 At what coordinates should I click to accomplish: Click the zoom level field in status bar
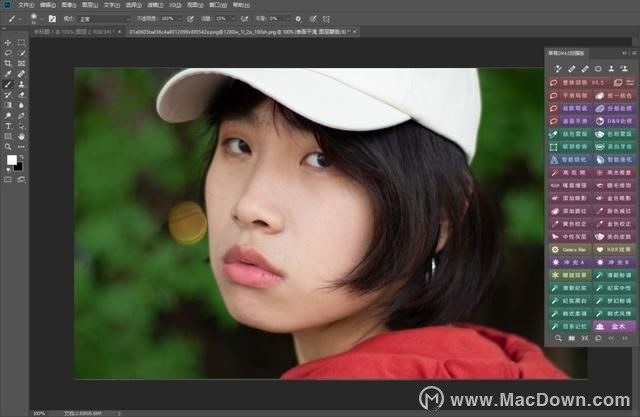pos(40,413)
